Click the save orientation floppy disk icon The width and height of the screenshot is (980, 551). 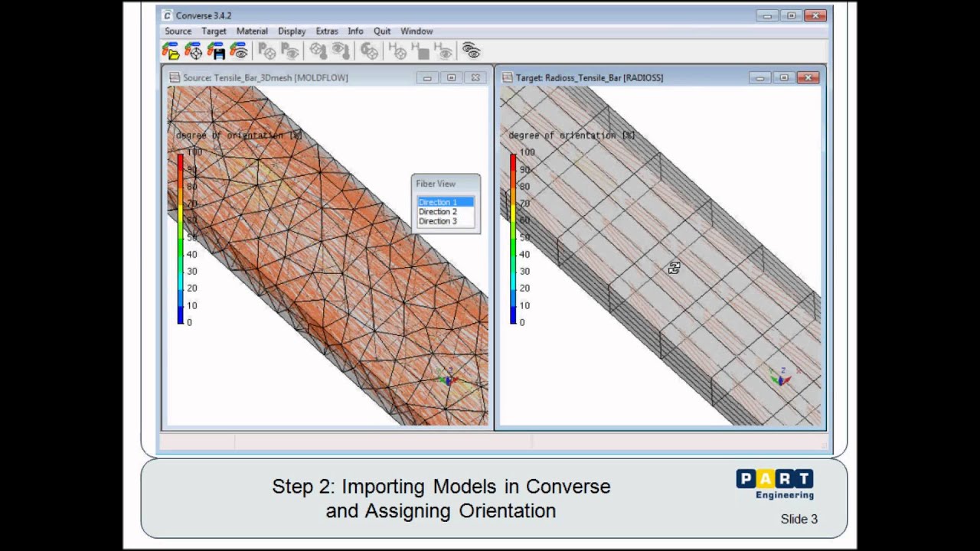coord(216,51)
